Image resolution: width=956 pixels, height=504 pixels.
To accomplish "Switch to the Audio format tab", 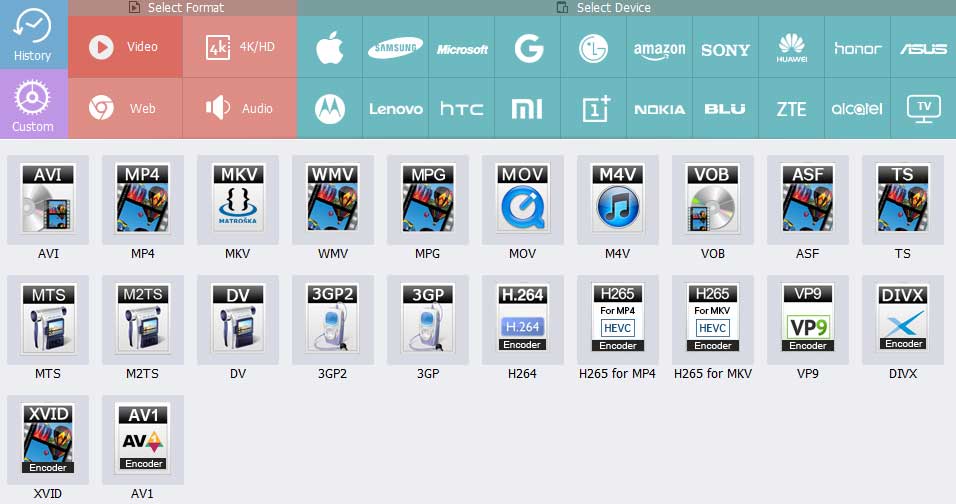I will tap(240, 108).
